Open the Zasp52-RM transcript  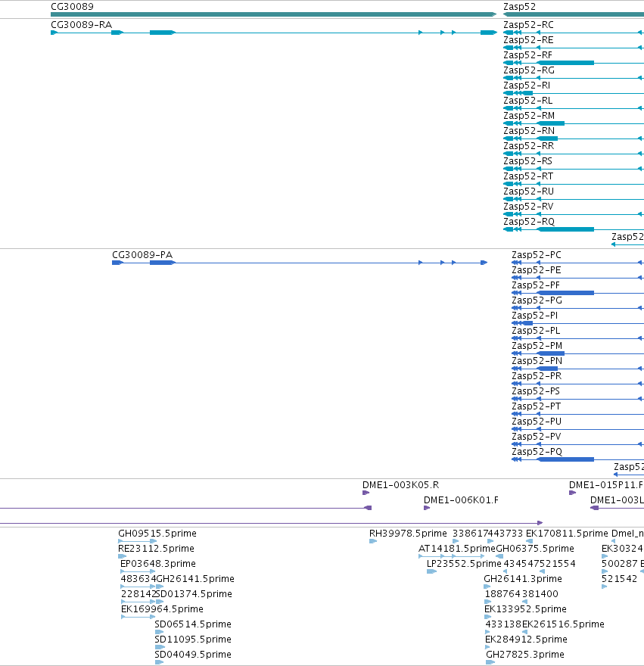529,116
